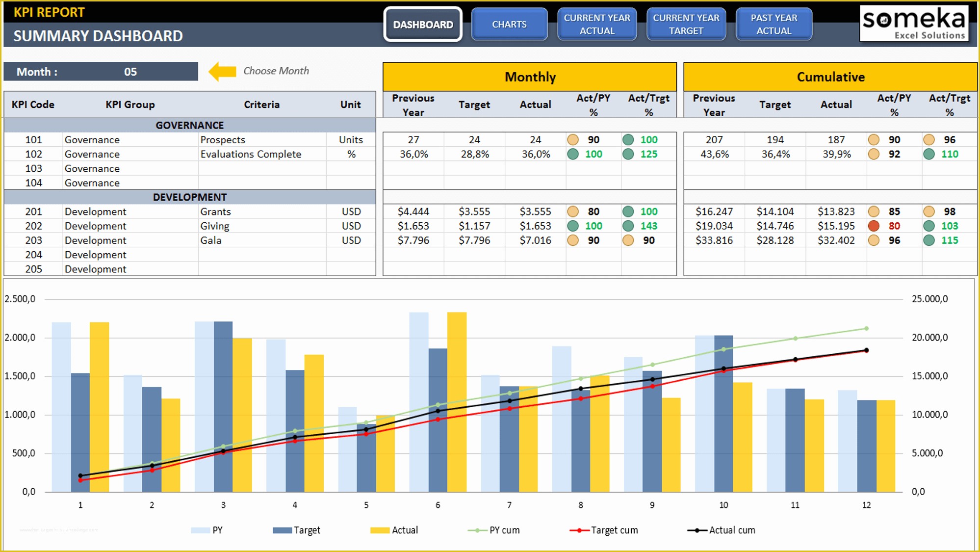This screenshot has width=980, height=552.
Task: Switch to the CHARTS tab
Action: coord(508,24)
